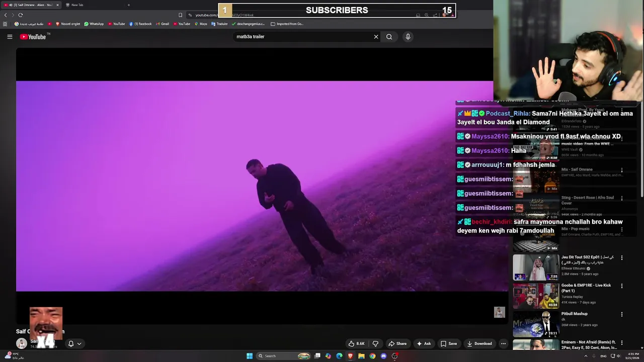
Task: Go back in the browser
Action: [x=6, y=15]
